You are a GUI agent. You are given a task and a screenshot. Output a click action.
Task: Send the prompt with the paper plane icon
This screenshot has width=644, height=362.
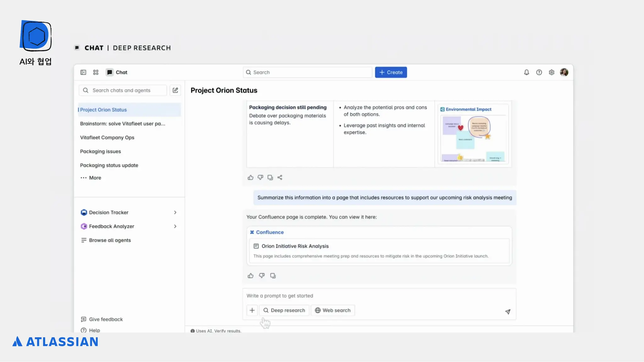click(508, 311)
